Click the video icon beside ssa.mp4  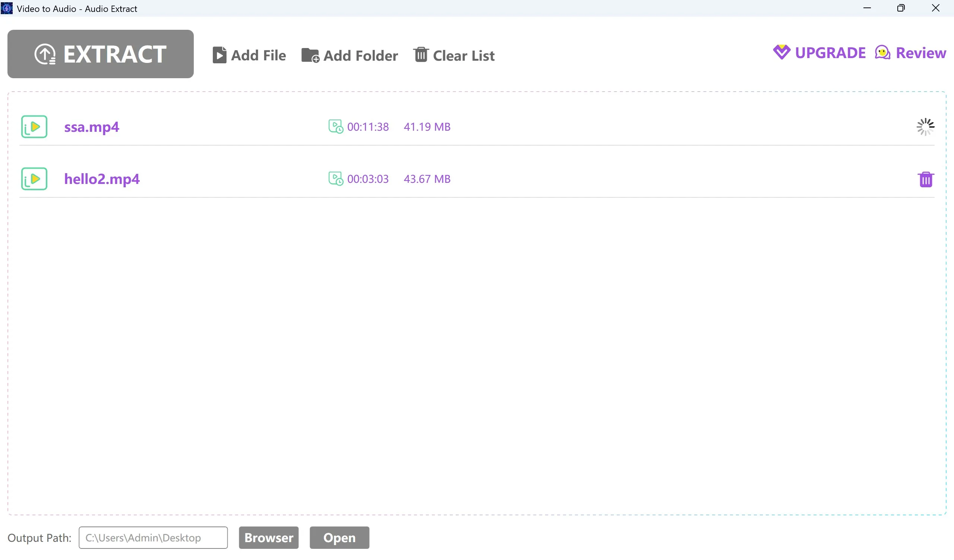34,127
